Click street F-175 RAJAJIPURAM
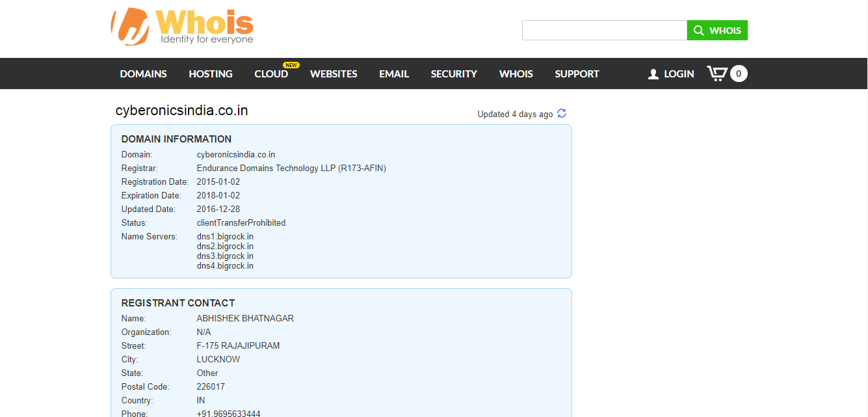The image size is (868, 417). (x=238, y=345)
